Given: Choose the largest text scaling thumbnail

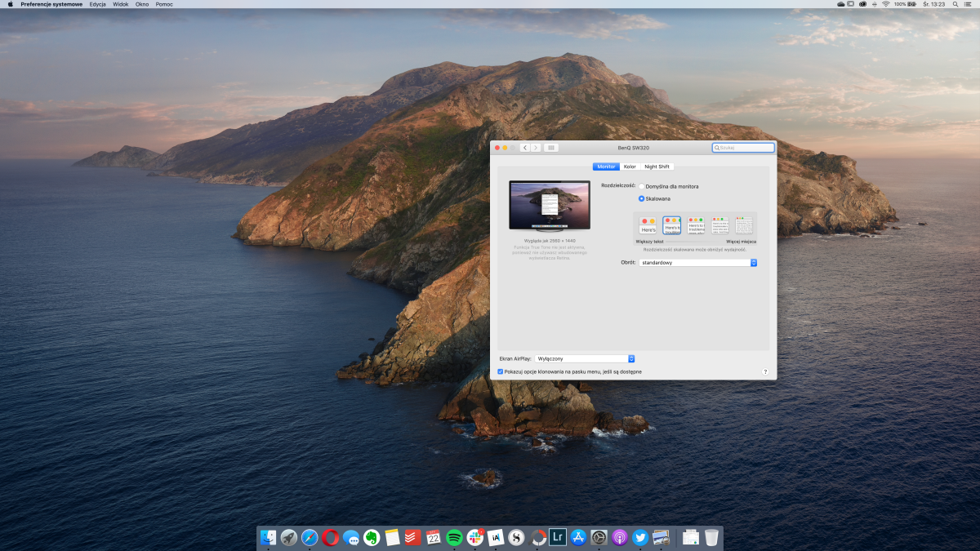Looking at the screenshot, I should click(648, 225).
